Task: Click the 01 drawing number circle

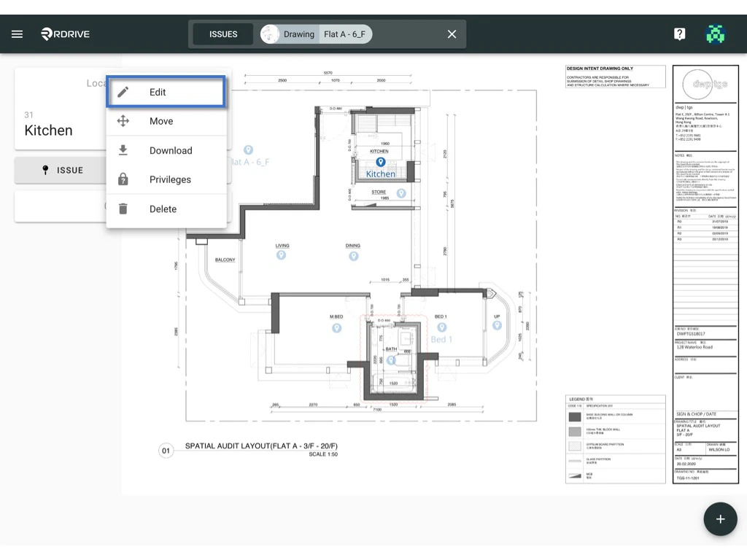Action: (x=166, y=451)
